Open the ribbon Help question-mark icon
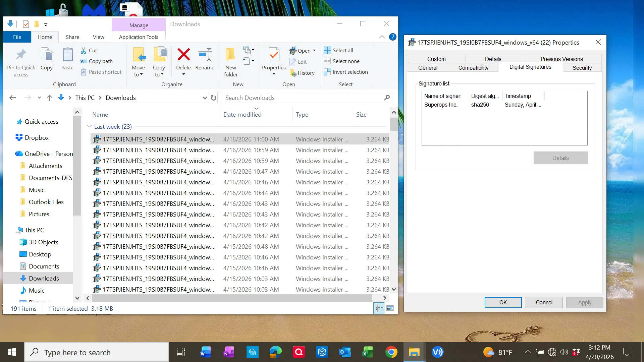This screenshot has height=362, width=644. 392,37
